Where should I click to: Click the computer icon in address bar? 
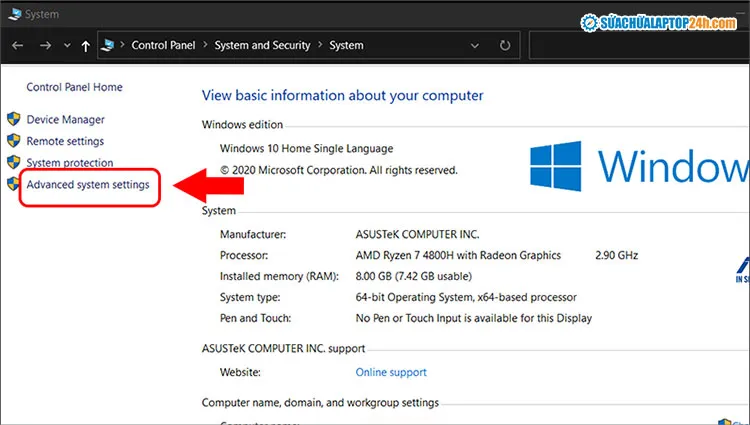coord(109,45)
